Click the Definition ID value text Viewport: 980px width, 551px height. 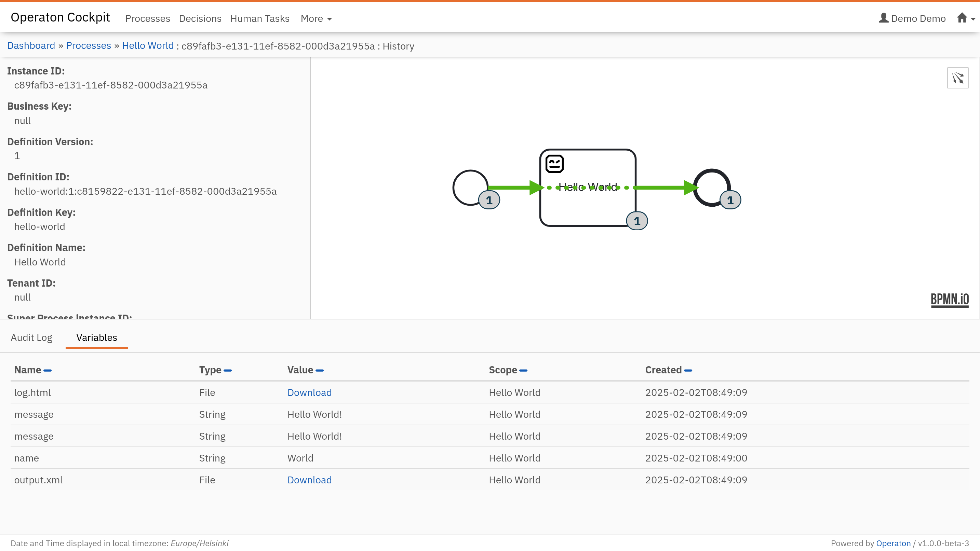pyautogui.click(x=145, y=191)
